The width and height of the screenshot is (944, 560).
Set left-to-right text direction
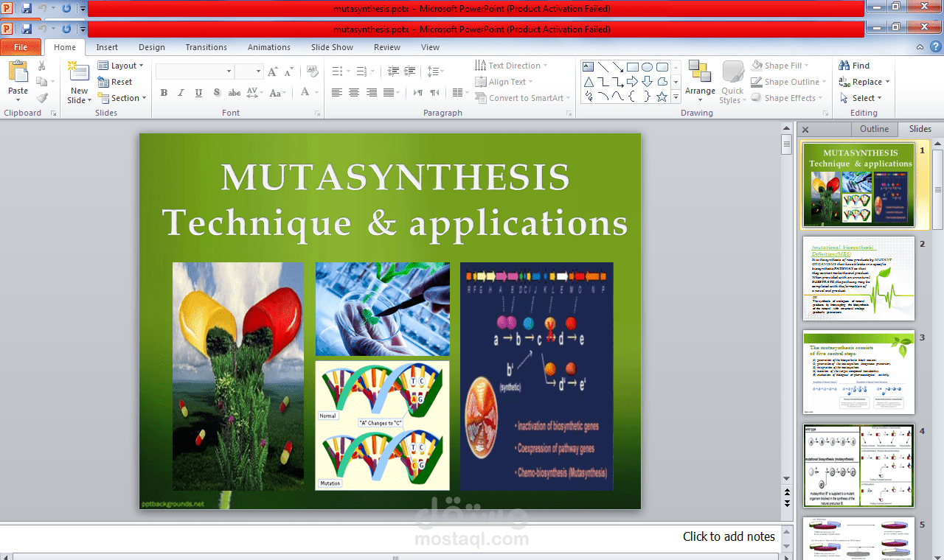(x=418, y=93)
